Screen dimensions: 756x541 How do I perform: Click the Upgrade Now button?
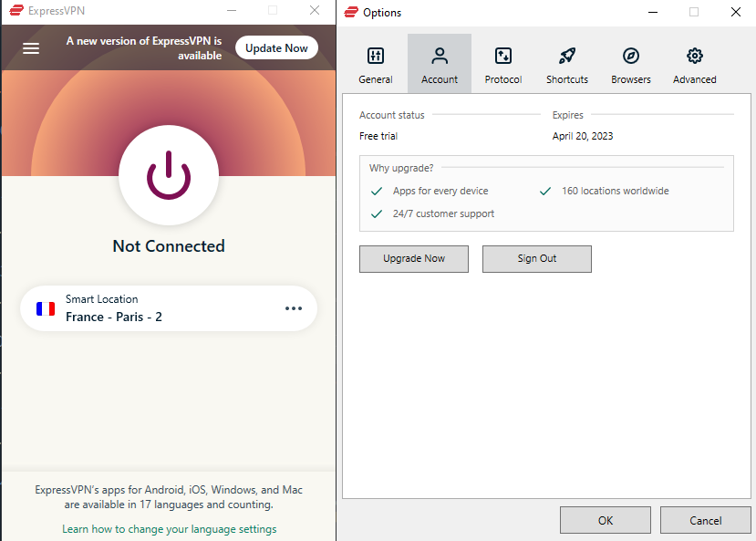pyautogui.click(x=414, y=259)
